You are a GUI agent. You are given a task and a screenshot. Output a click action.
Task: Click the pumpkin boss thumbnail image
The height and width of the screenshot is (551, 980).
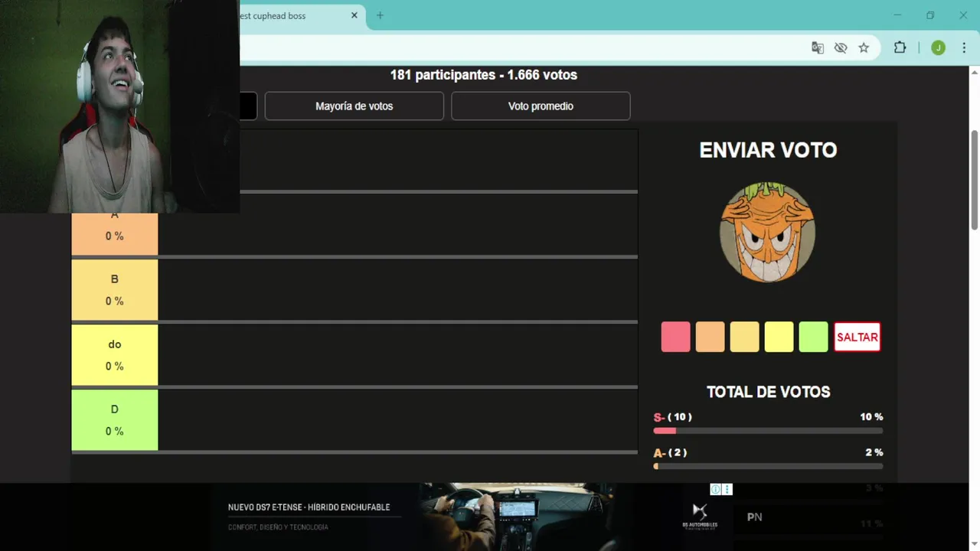click(x=767, y=232)
